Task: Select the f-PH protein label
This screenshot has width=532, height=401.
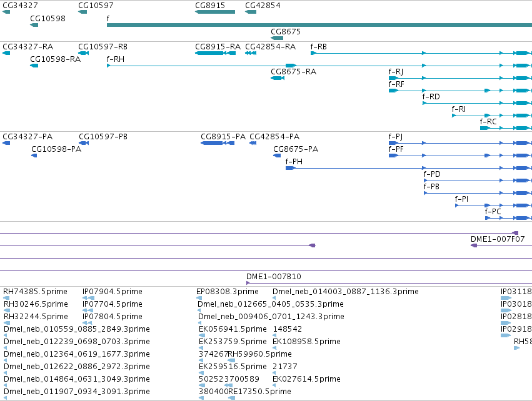Action: tap(294, 162)
